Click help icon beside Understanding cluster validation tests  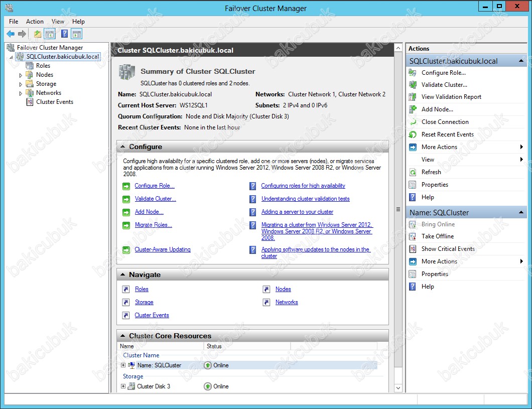click(253, 199)
